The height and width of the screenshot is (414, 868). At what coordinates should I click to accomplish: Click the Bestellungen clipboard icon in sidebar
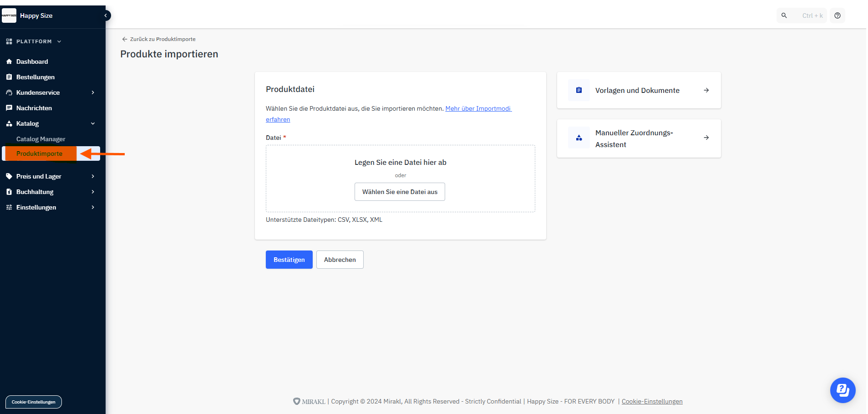coord(9,77)
